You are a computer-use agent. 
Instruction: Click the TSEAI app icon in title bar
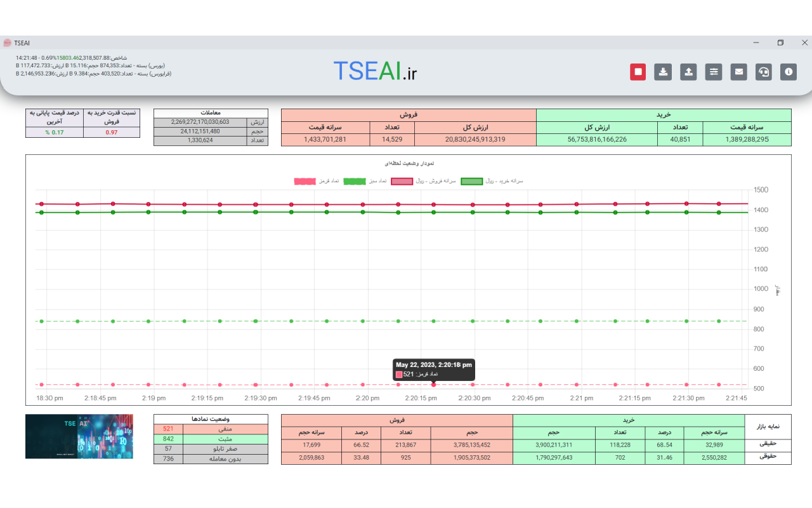8,43
